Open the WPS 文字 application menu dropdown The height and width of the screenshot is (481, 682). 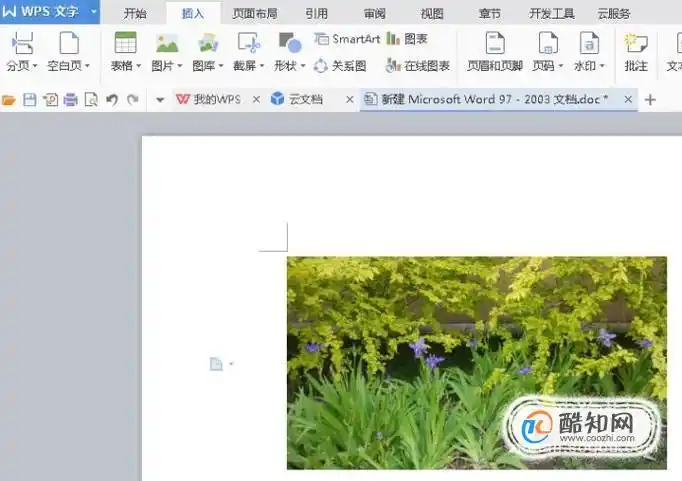[93, 12]
